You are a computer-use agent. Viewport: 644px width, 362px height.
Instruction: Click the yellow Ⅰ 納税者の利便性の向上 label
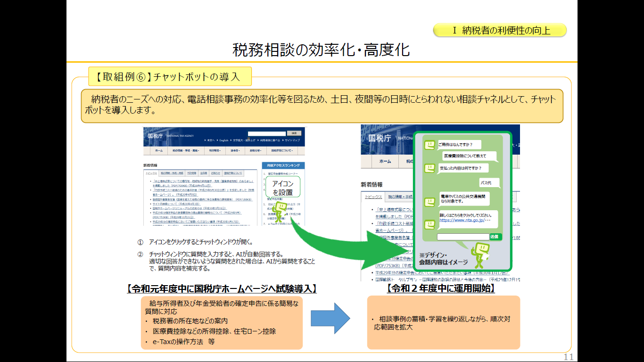pyautogui.click(x=500, y=31)
